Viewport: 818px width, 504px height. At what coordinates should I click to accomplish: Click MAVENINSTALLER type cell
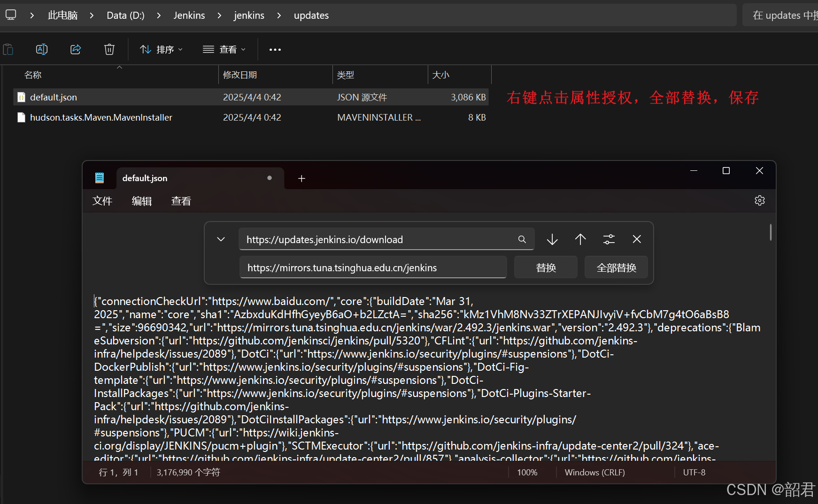coord(379,117)
